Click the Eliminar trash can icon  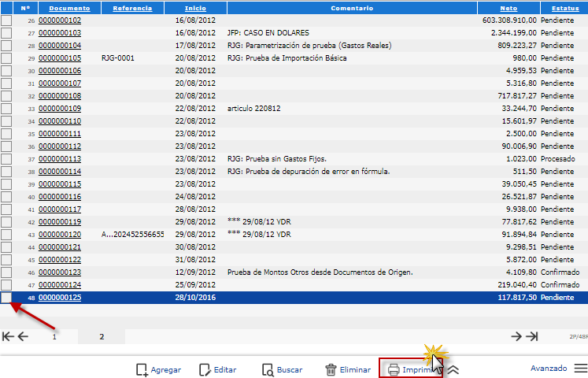click(331, 370)
